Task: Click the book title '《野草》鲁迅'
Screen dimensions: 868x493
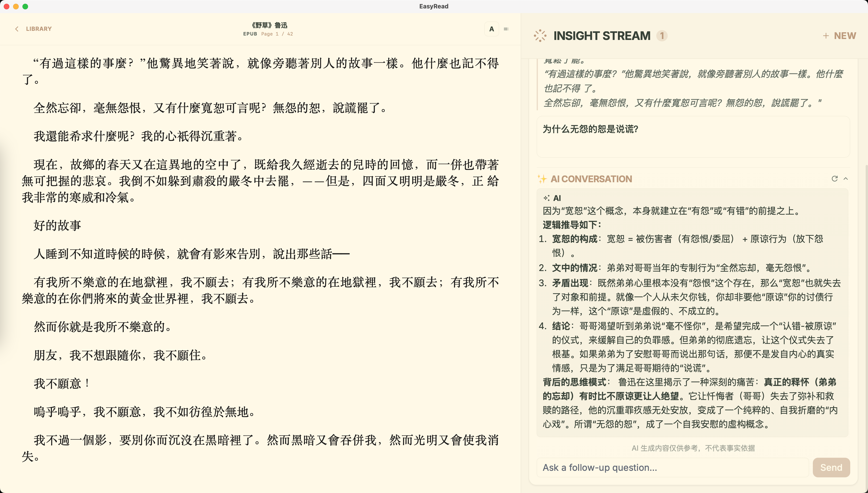Action: coord(269,25)
